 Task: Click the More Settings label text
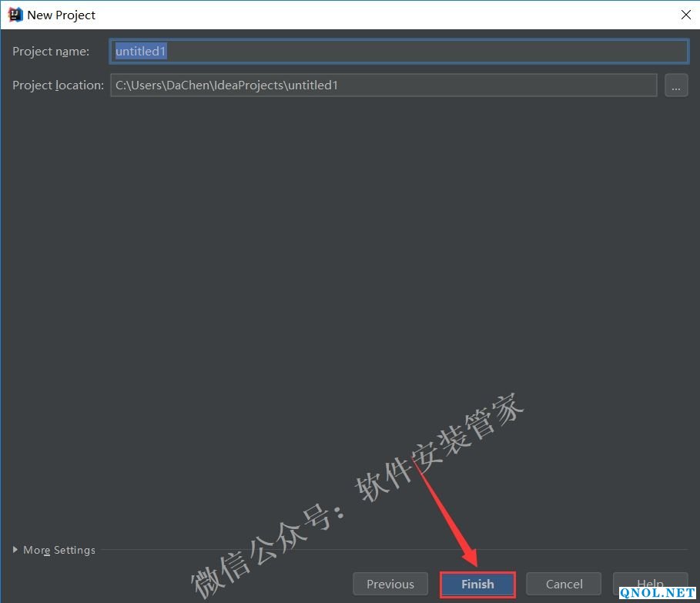pos(59,550)
